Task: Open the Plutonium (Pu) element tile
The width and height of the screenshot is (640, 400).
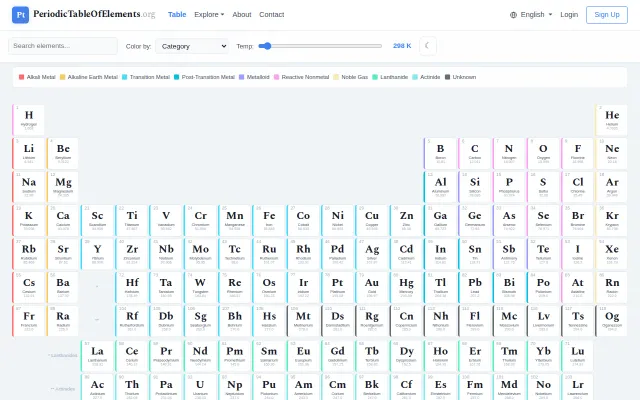Action: [x=269, y=387]
